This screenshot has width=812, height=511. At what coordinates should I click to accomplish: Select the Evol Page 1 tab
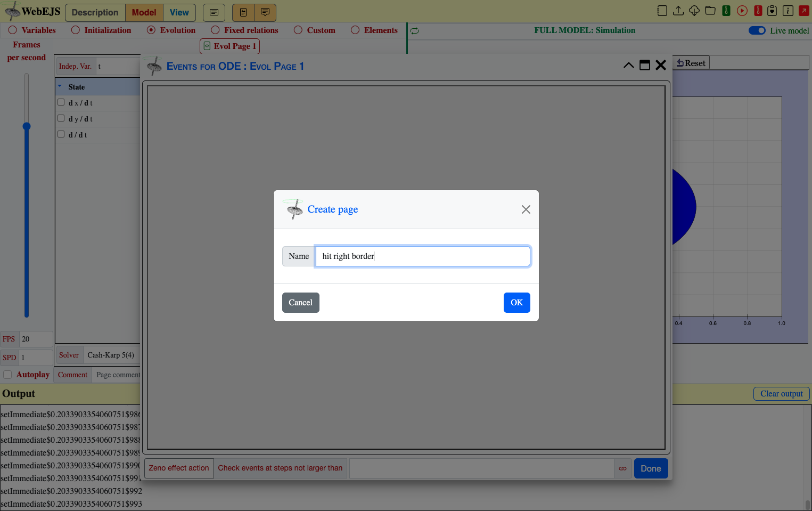tap(230, 46)
